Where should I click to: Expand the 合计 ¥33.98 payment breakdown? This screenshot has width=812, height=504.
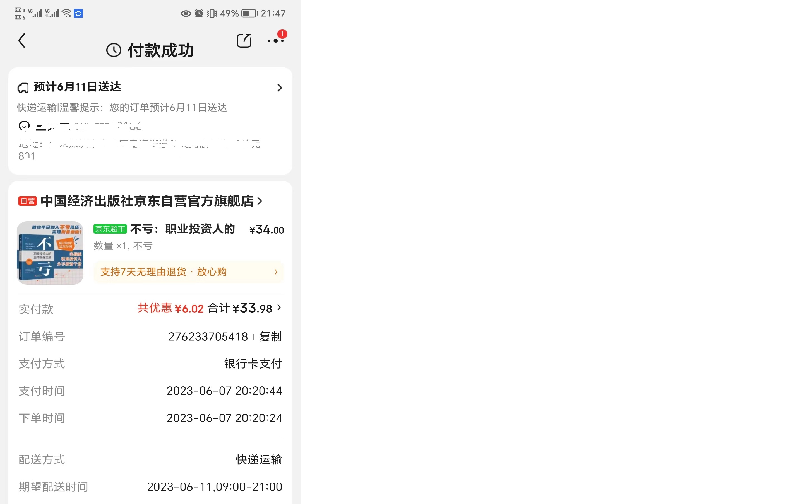279,307
